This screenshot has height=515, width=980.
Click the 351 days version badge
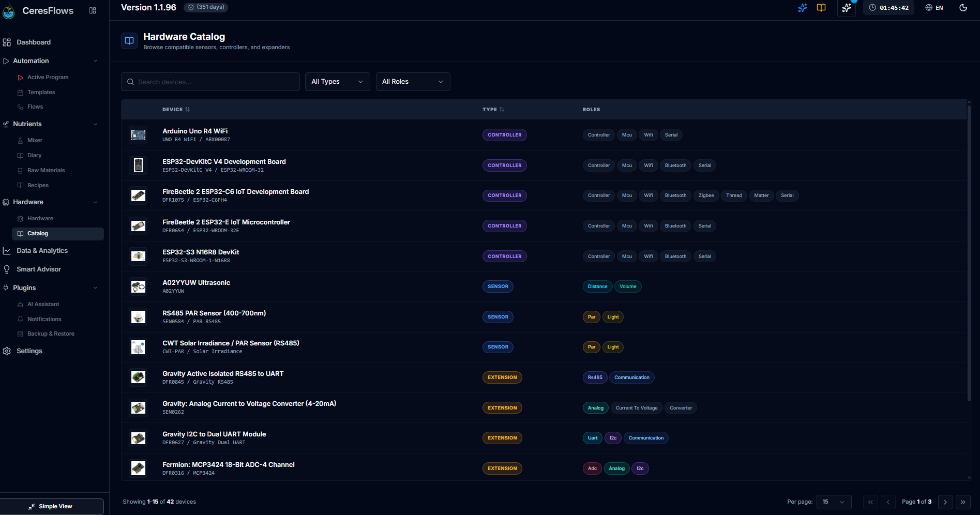coord(206,7)
